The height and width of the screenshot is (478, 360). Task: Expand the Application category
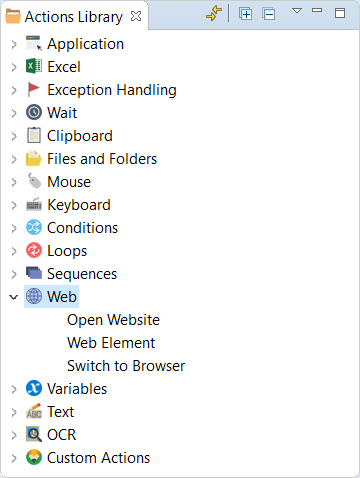click(14, 44)
